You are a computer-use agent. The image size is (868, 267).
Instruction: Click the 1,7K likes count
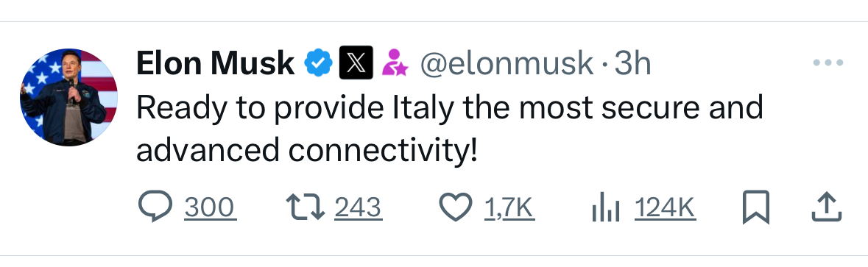click(x=509, y=208)
